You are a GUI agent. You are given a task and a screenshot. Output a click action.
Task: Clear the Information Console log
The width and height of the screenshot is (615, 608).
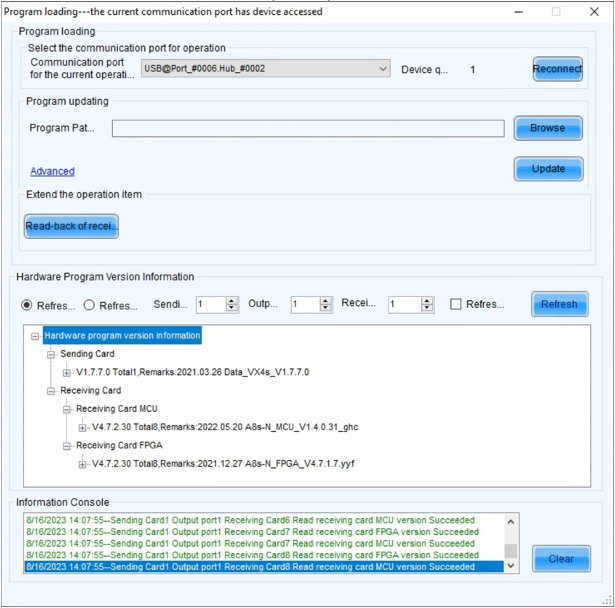[x=560, y=559]
